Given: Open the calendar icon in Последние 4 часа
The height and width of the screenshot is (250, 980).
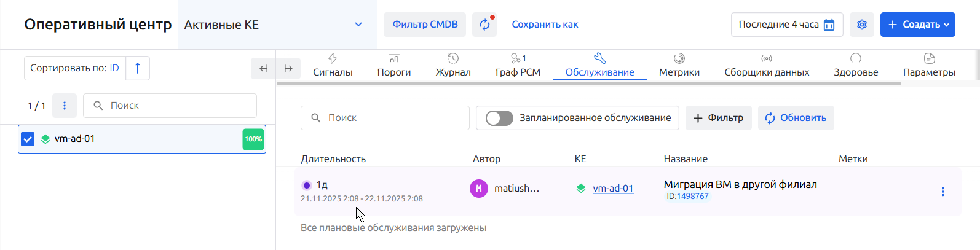Looking at the screenshot, I should pyautogui.click(x=829, y=25).
